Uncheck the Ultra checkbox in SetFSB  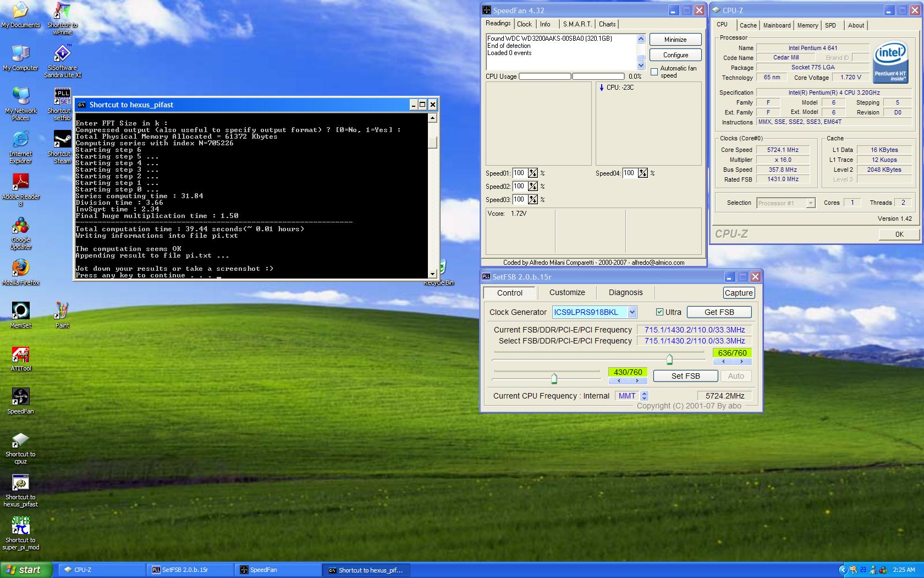coord(659,312)
